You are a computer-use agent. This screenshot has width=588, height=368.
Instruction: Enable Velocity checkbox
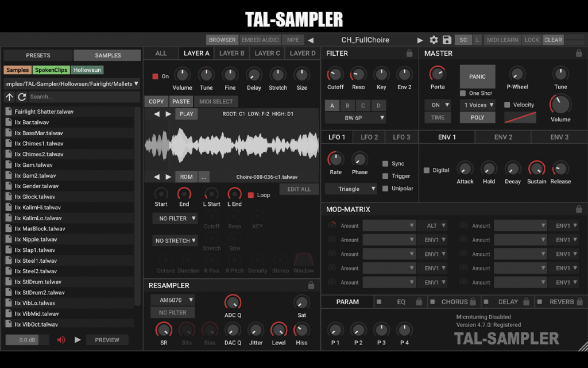tap(507, 105)
